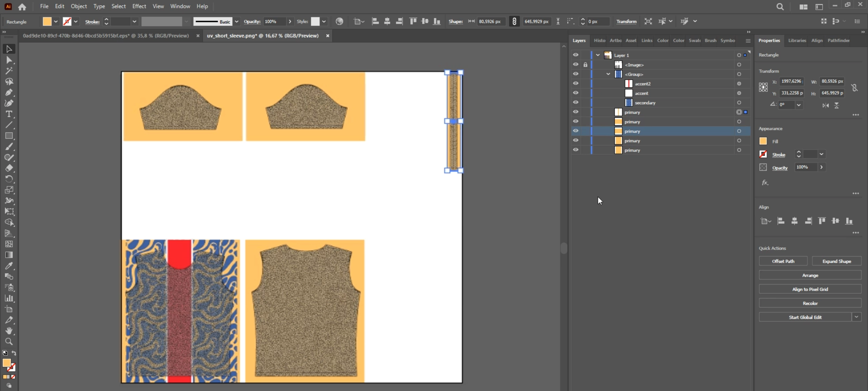Image resolution: width=868 pixels, height=391 pixels.
Task: Collapse the Layer 1 group
Action: coord(597,55)
